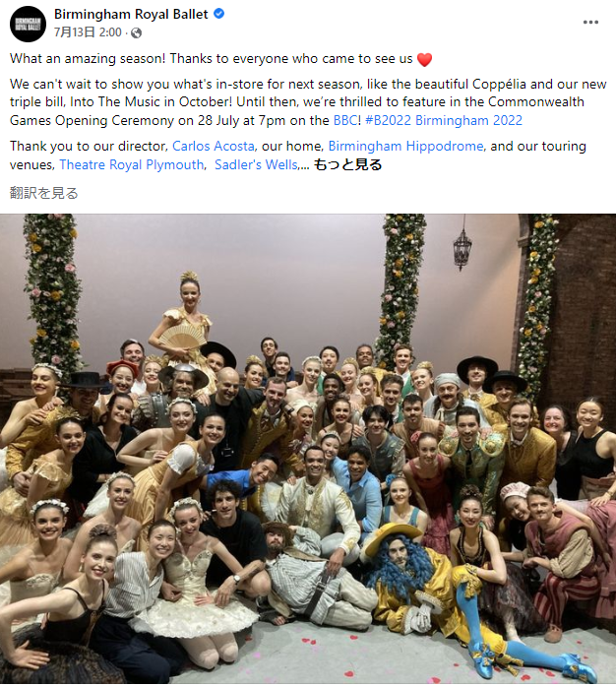Viewport: 616px width, 686px height.
Task: Open Carlos Acosta's profile link
Action: [214, 146]
